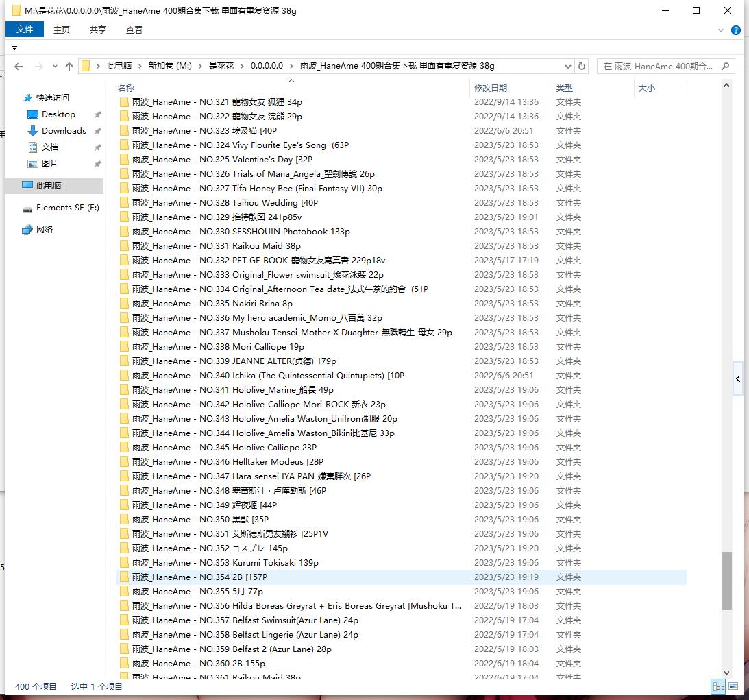This screenshot has height=700, width=749.
Task: Click the scrollbar up arrow
Action: 726,86
